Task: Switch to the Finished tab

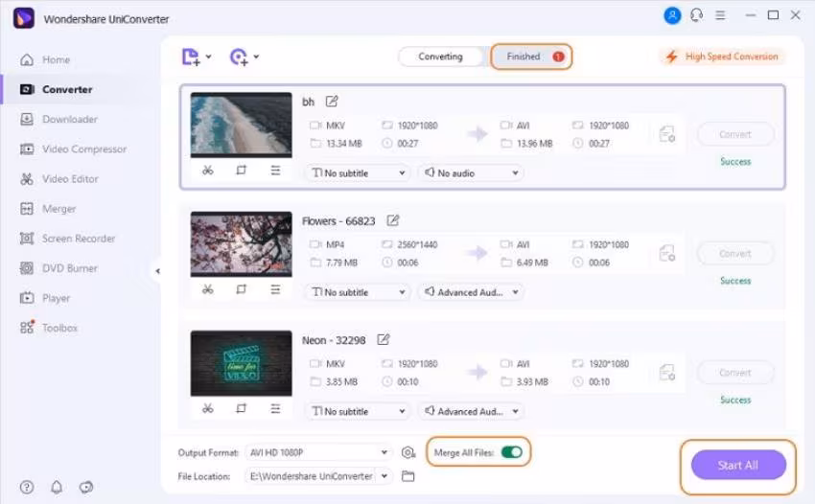Action: point(531,57)
